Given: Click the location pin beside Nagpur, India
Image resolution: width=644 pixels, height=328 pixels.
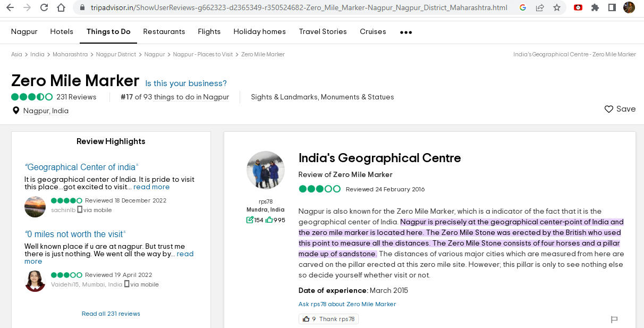Looking at the screenshot, I should tap(16, 111).
